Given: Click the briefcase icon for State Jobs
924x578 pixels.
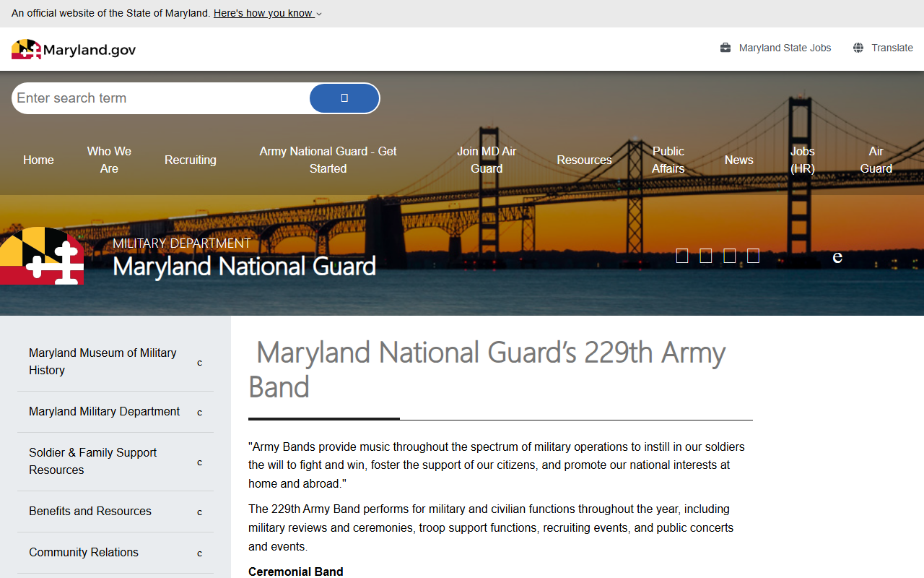Looking at the screenshot, I should (725, 48).
